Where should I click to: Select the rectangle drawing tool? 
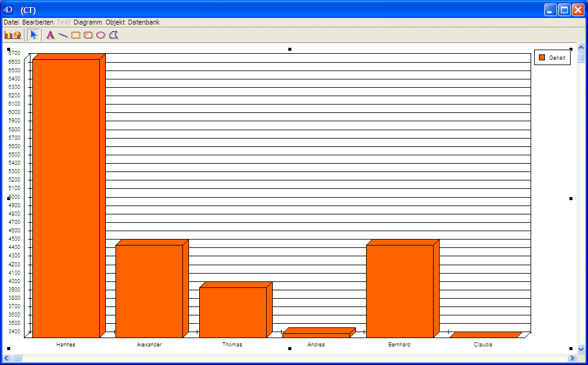pyautogui.click(x=76, y=35)
